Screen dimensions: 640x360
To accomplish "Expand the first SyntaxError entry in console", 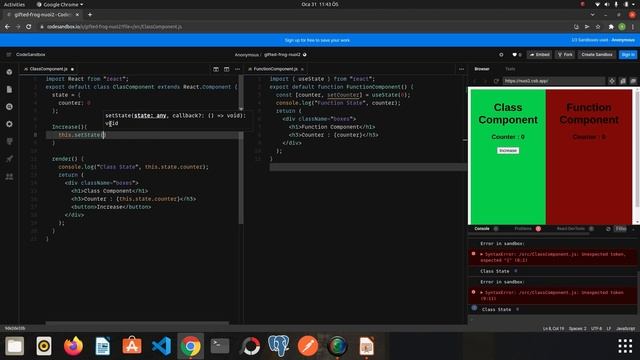I will 482,254.
